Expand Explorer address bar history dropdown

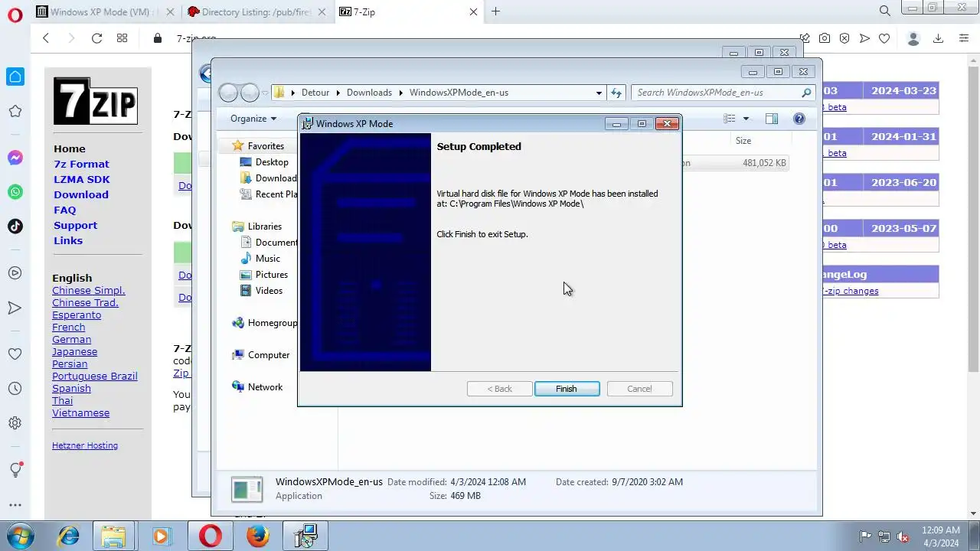[599, 93]
